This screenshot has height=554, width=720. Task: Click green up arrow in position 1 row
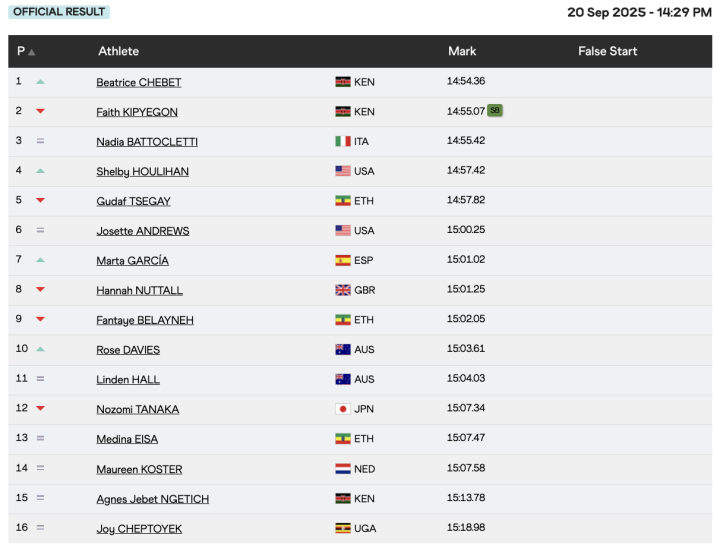tap(40, 82)
